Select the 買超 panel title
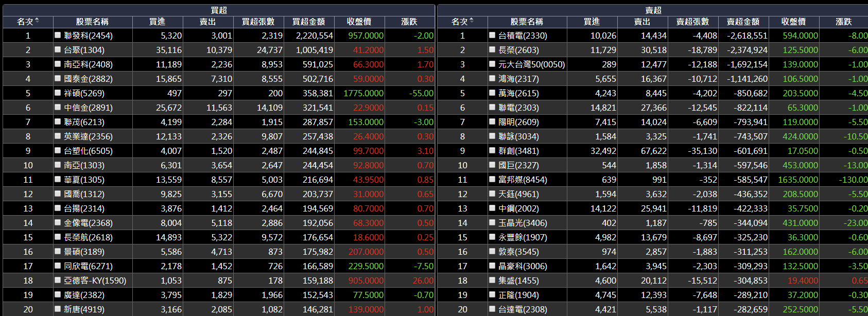 (x=219, y=10)
